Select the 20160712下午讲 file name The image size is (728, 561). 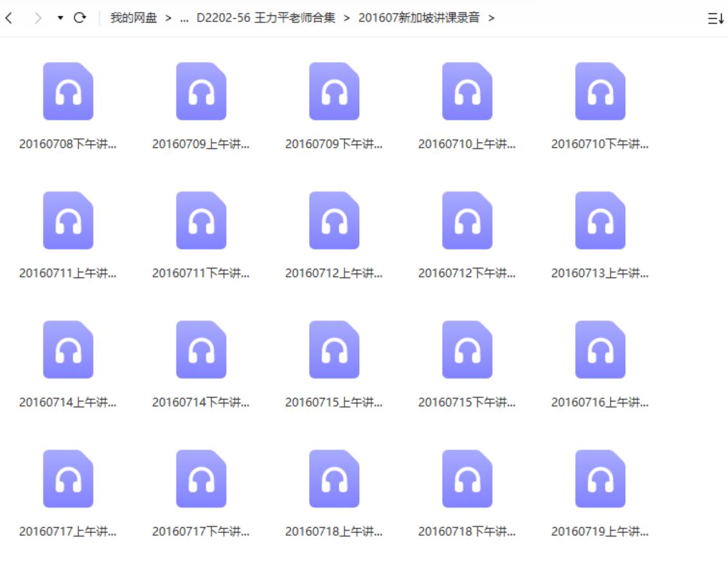pos(466,272)
